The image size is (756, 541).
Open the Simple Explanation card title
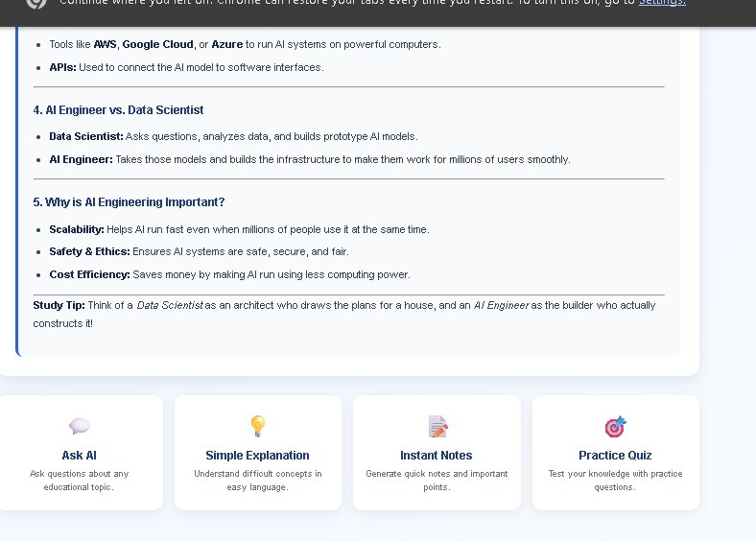coord(257,456)
